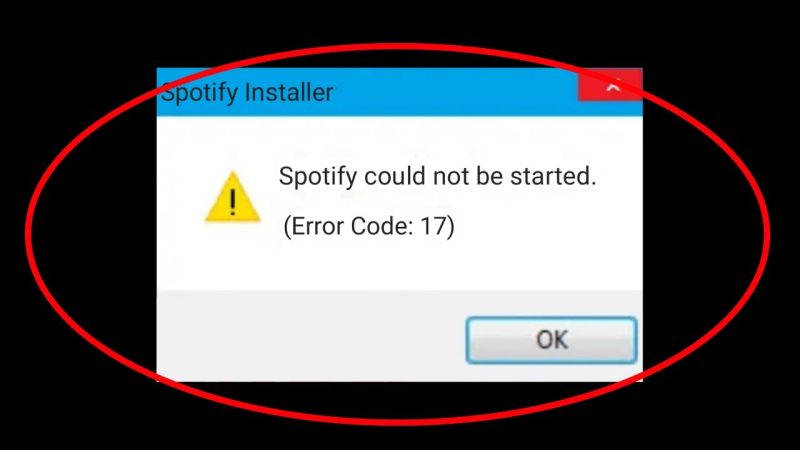Viewport: 800px width, 450px height.
Task: Dismiss the error by clicking OK
Action: coord(552,340)
